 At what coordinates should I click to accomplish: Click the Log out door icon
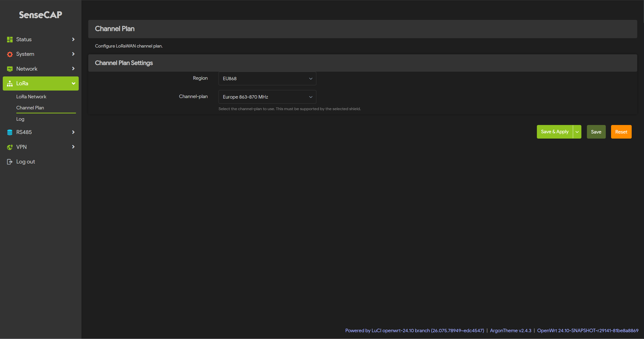pos(10,162)
